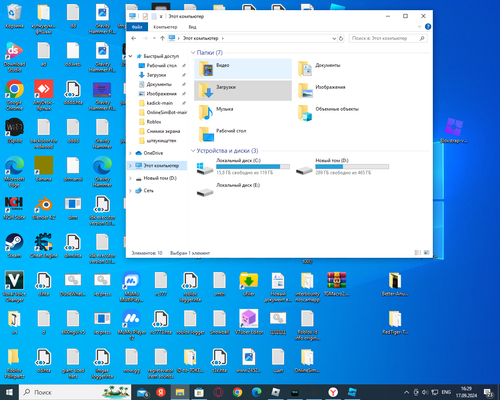
Task: Expand the ribbon with chevron
Action: 419,27
